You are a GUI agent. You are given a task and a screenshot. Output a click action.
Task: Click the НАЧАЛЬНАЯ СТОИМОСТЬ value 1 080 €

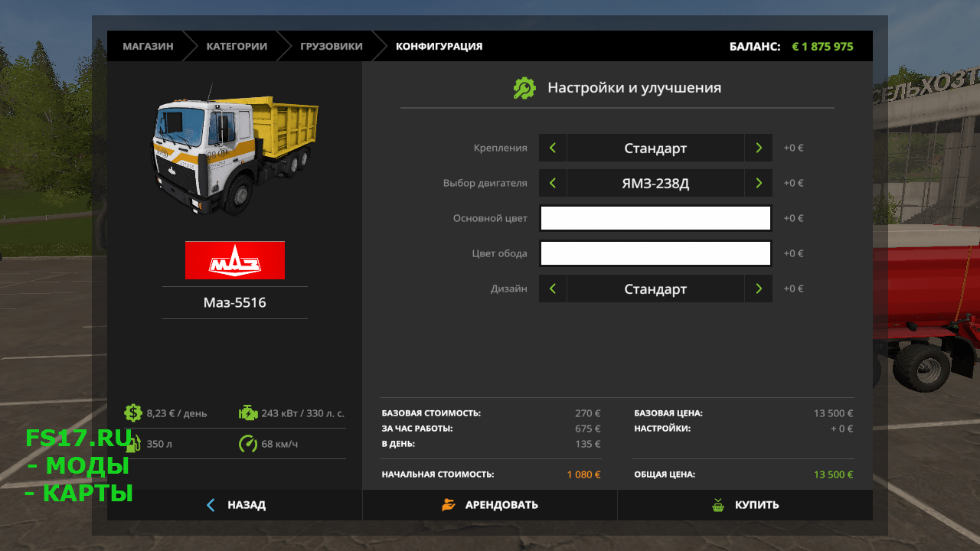coord(584,474)
